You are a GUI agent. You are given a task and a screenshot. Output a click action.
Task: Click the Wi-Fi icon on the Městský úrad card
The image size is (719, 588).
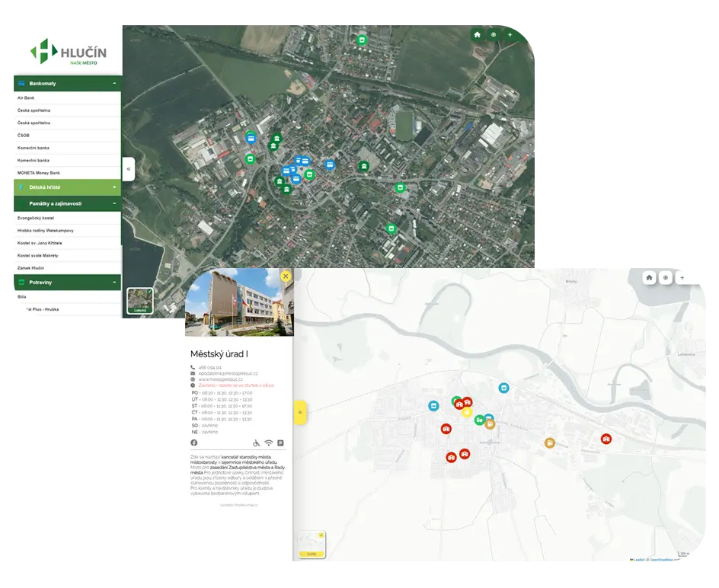268,443
